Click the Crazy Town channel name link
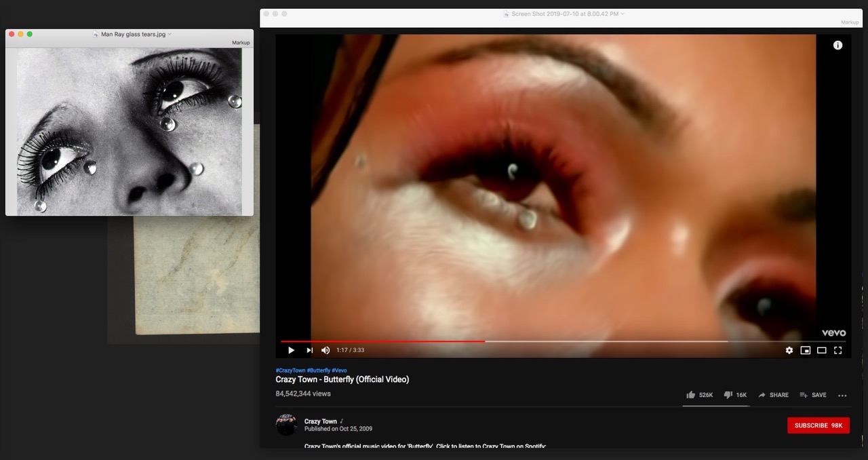The height and width of the screenshot is (460, 868). (321, 421)
